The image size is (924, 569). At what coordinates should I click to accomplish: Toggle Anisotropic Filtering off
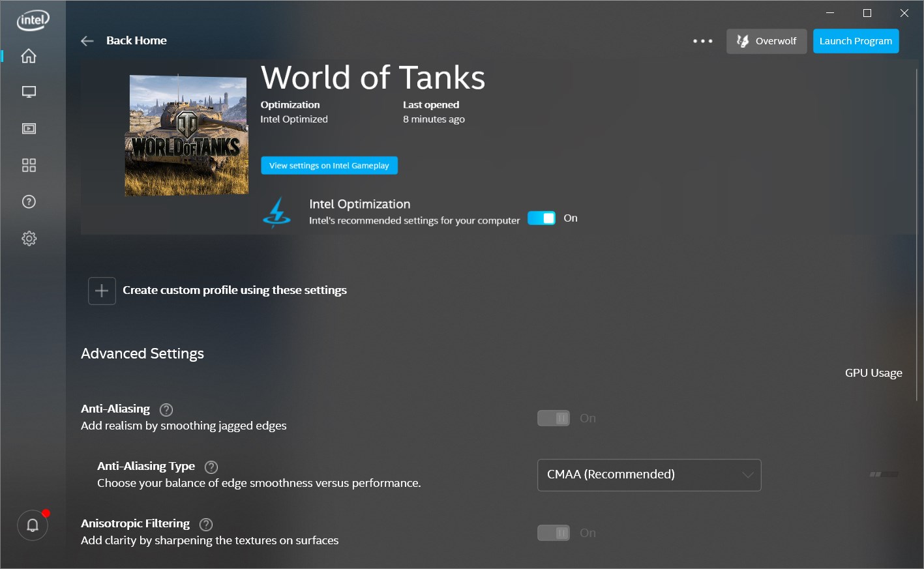[553, 533]
